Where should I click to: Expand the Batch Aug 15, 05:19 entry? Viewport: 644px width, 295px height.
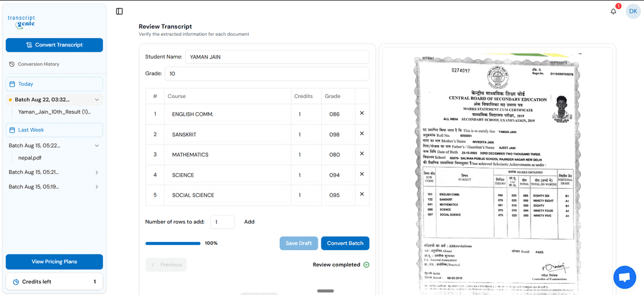(x=97, y=187)
